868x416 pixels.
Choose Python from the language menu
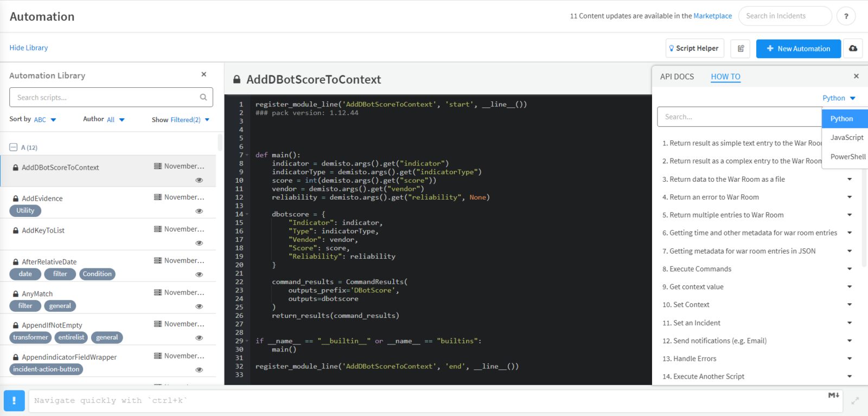point(845,119)
